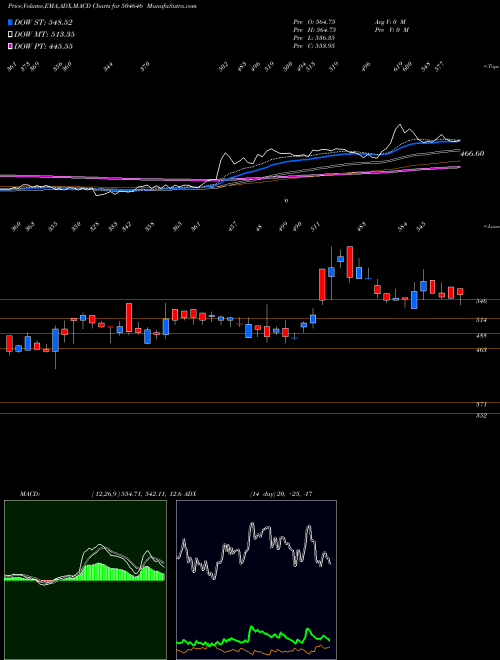The image size is (500, 660).
Task: Click the 'Pre L: 536.35' low value
Action: pyautogui.click(x=314, y=38)
